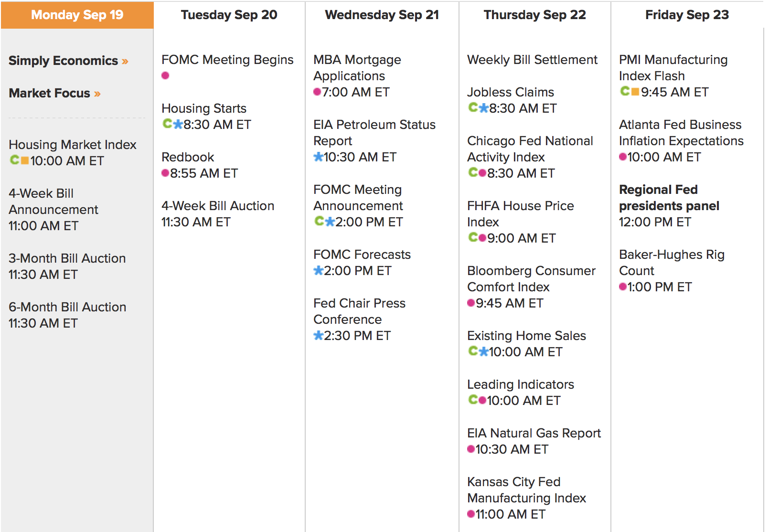Select the Monday Sep 19 tab
Image resolution: width=769 pixels, height=532 pixels.
click(x=77, y=15)
